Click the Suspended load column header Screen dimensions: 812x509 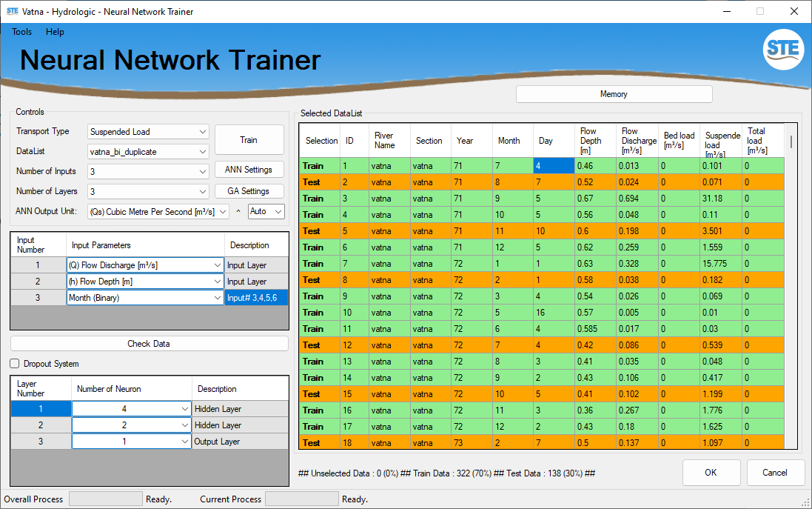point(721,141)
